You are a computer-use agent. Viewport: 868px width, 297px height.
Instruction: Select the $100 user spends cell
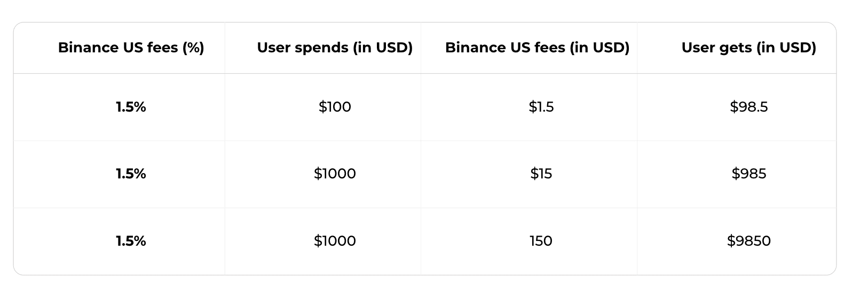[x=335, y=107]
